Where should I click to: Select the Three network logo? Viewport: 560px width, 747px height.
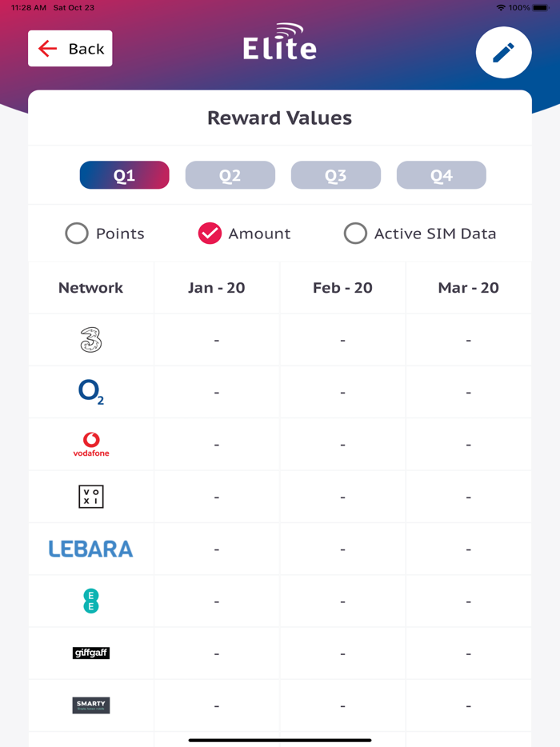coord(91,339)
